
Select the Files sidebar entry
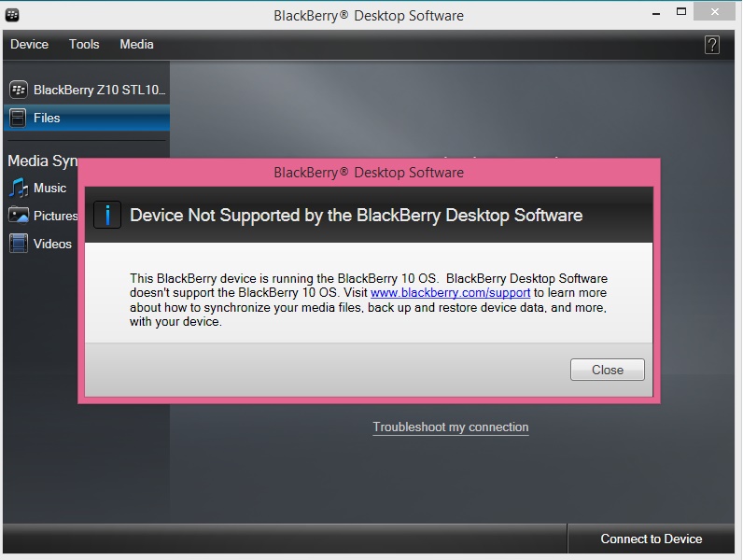click(87, 118)
